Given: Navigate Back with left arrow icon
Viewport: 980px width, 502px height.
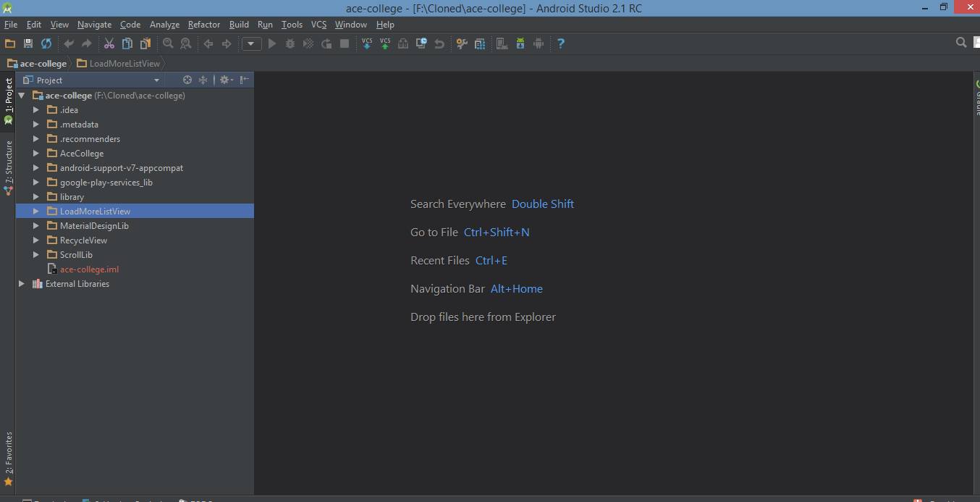Looking at the screenshot, I should (208, 43).
